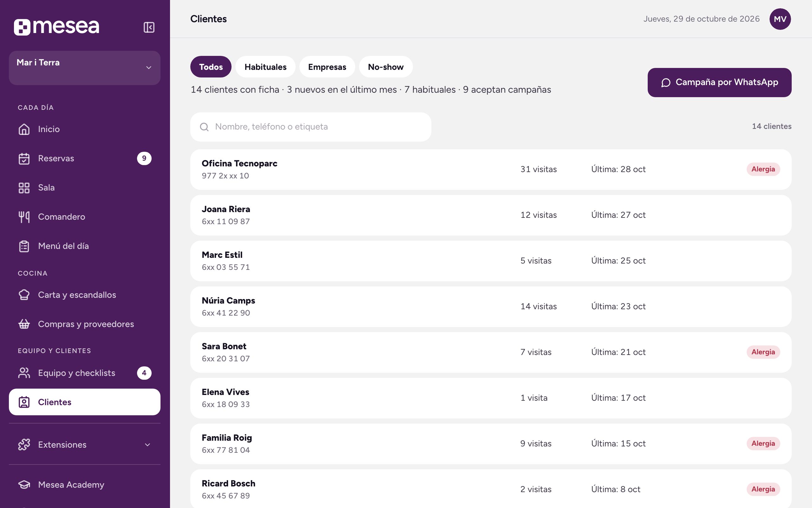Click the Equipo y checklists people icon

click(x=24, y=373)
